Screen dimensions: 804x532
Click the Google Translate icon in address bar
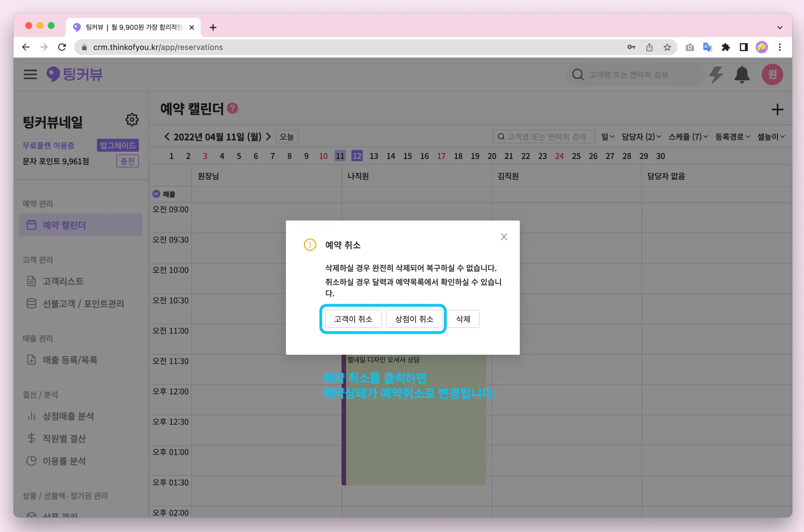pyautogui.click(x=707, y=47)
